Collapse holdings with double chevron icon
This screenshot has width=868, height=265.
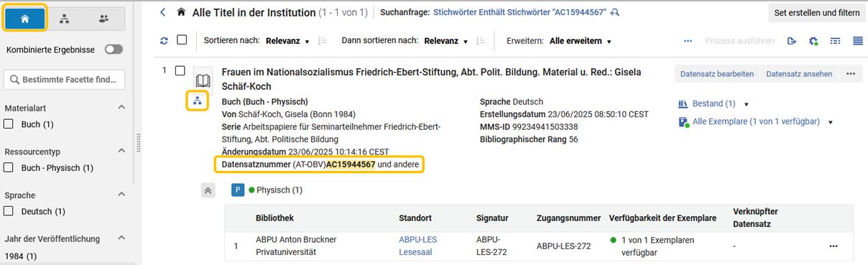coord(208,190)
